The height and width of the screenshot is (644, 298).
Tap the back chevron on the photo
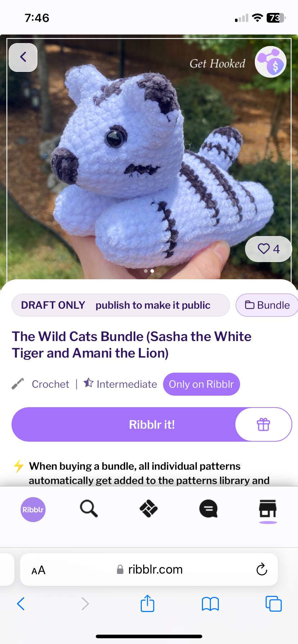point(23,57)
